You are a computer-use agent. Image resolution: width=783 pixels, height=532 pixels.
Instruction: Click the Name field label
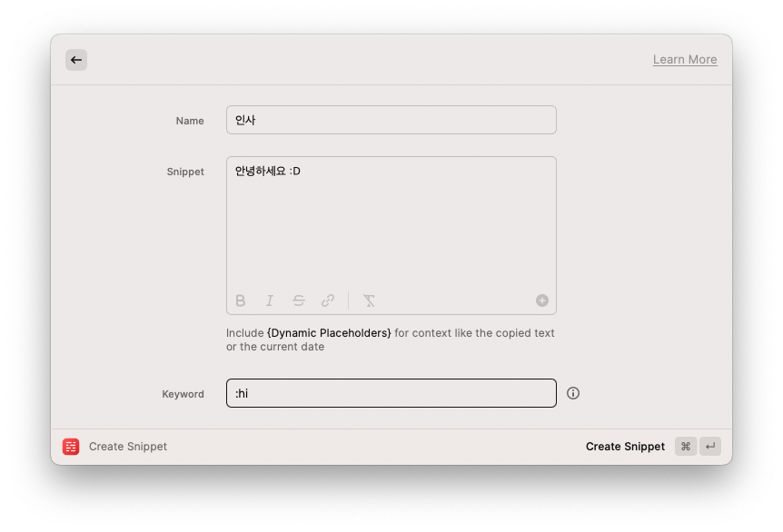190,121
